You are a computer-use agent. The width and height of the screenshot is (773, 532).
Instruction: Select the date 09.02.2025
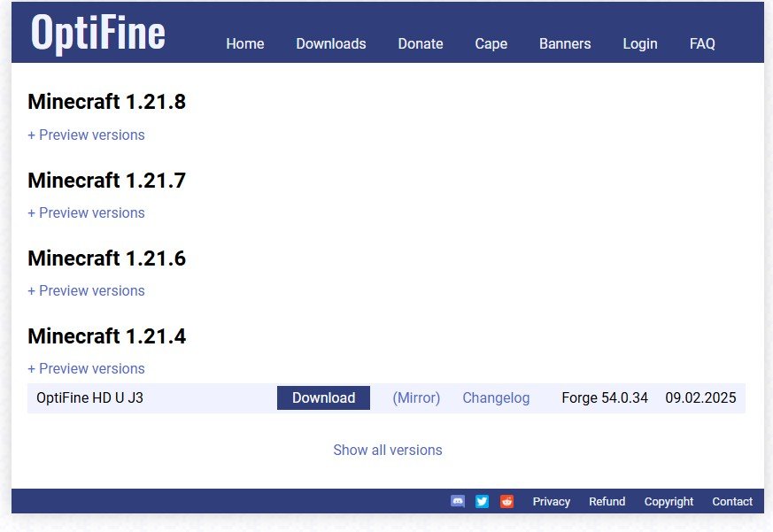[700, 397]
